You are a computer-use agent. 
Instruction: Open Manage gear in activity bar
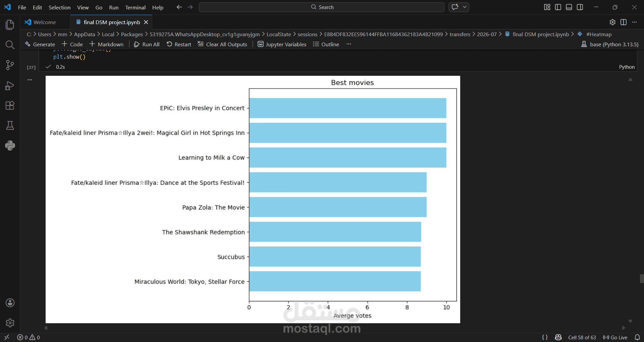click(10, 323)
